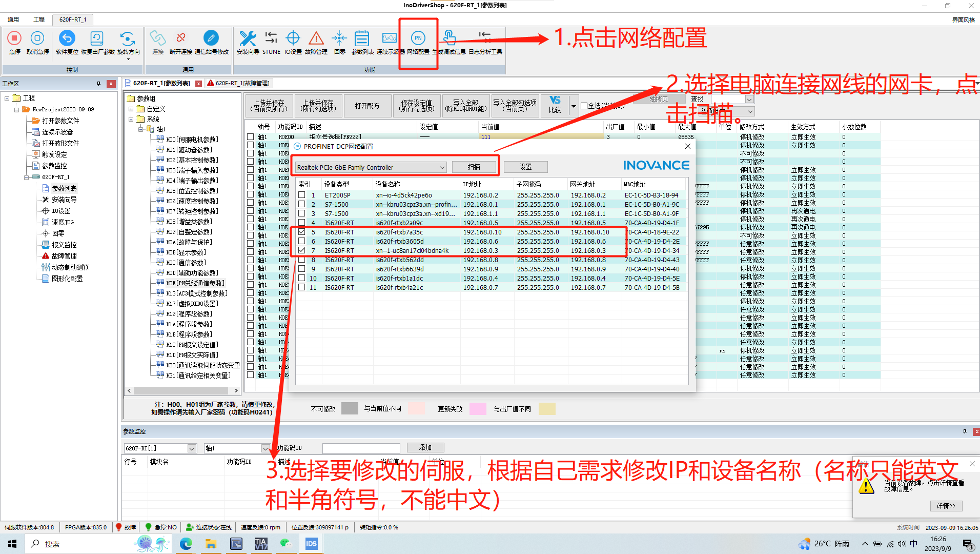This screenshot has height=554, width=980.
Task: Click the 添加 button in 参数监控
Action: (425, 447)
